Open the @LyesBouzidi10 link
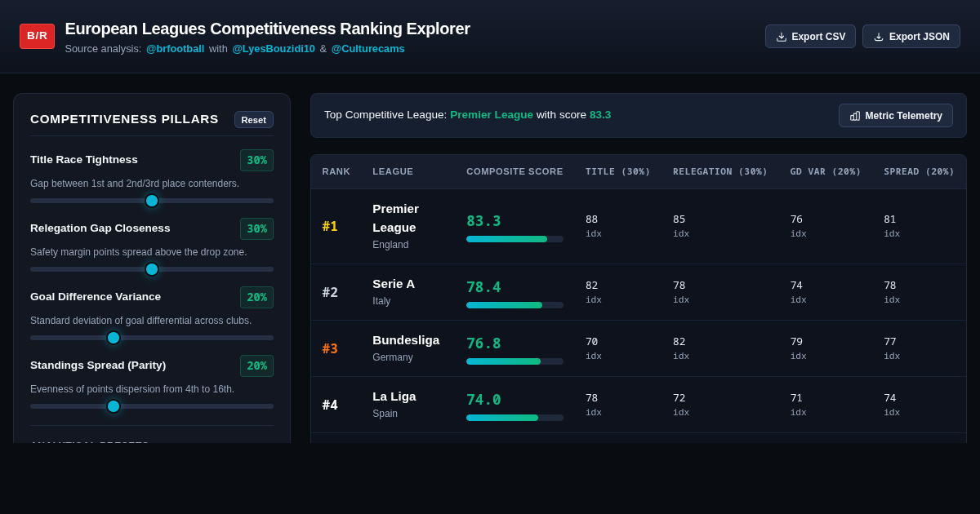This screenshot has height=514, width=980. pyautogui.click(x=274, y=49)
